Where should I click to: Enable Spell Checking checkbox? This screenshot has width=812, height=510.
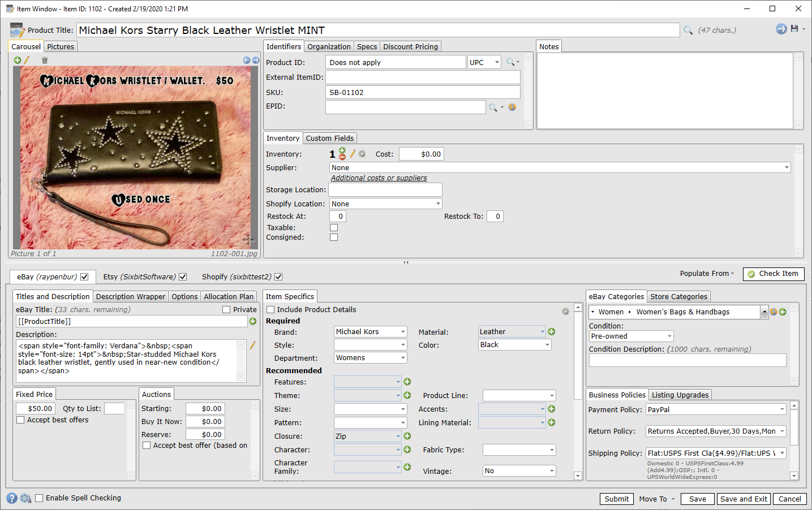click(39, 498)
